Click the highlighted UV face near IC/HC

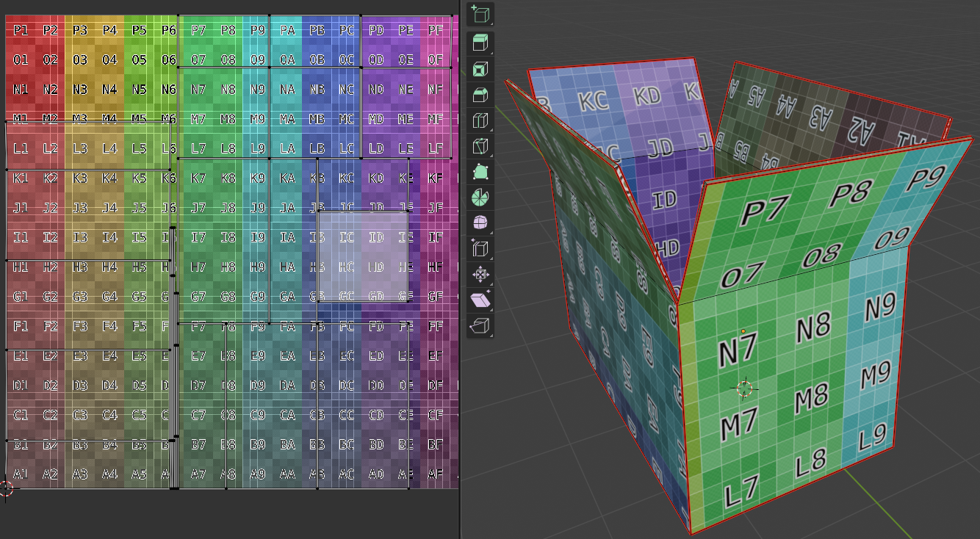pos(363,256)
